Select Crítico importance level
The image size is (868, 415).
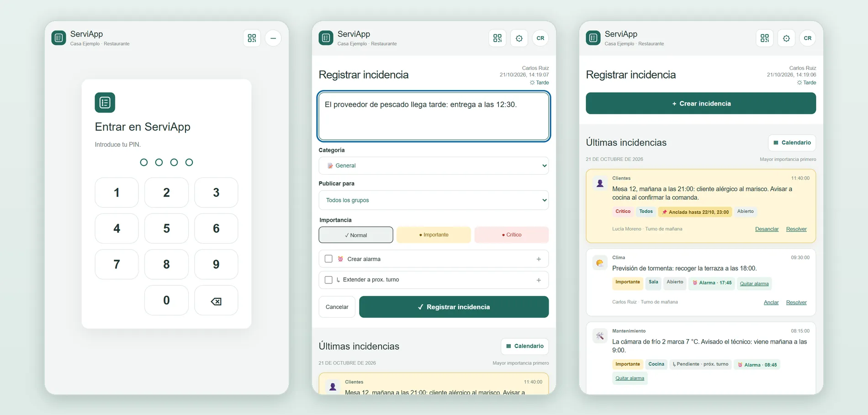[512, 235]
